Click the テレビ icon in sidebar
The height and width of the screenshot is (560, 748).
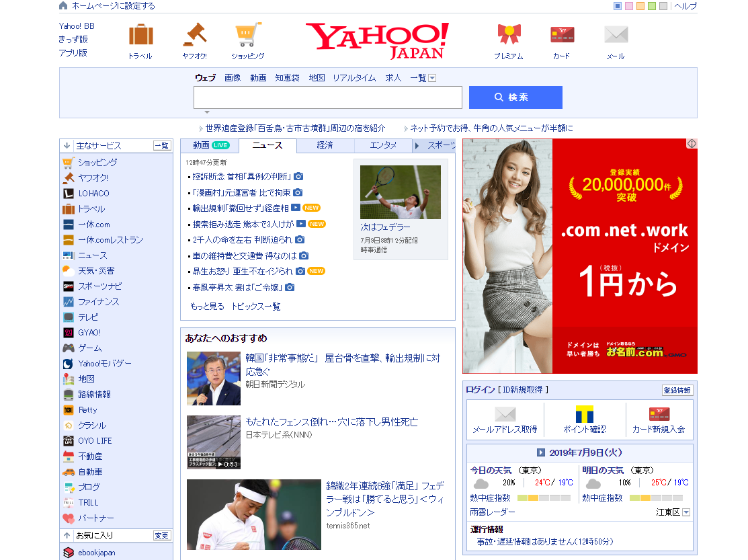pos(69,317)
